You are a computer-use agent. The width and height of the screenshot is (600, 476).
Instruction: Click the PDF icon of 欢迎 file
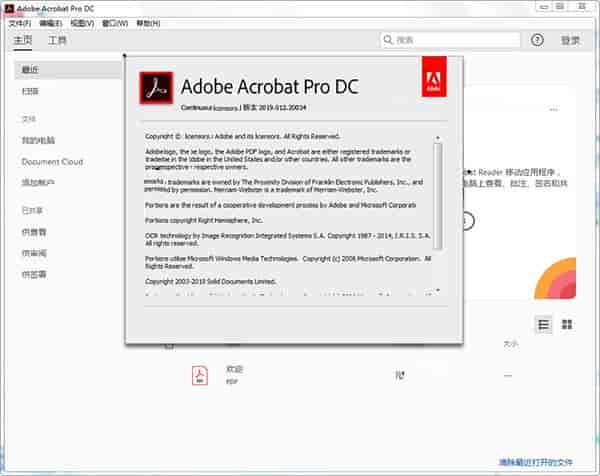pyautogui.click(x=200, y=375)
